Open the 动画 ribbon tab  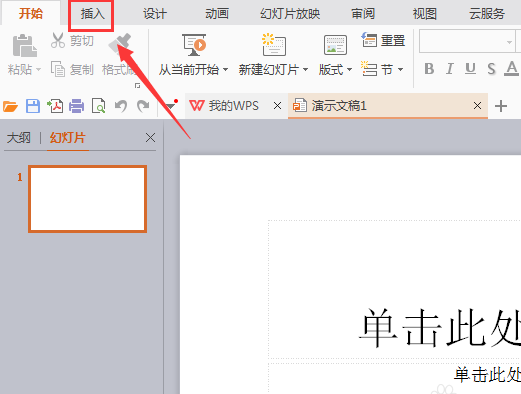[217, 14]
